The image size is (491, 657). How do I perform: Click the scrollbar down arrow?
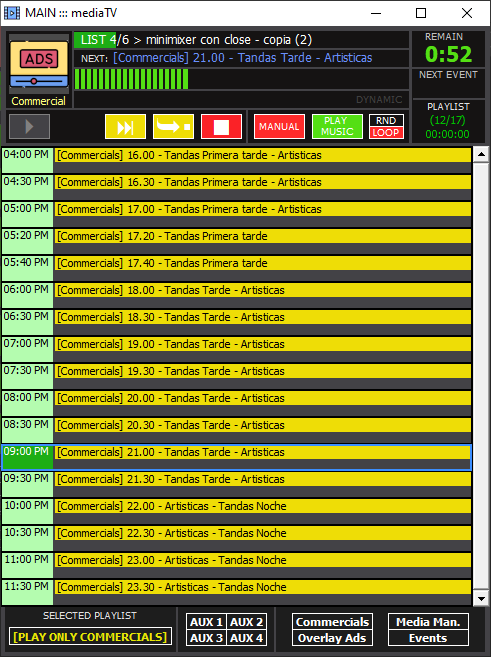coord(481,598)
